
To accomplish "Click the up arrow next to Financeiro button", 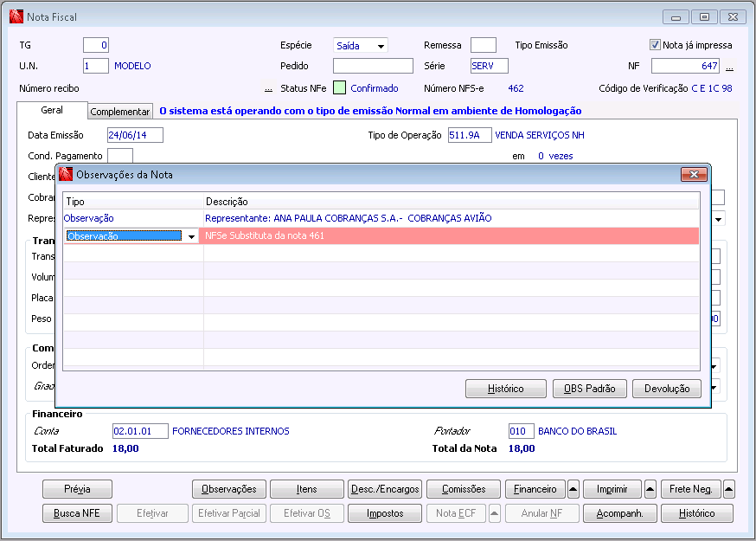I will click(573, 489).
